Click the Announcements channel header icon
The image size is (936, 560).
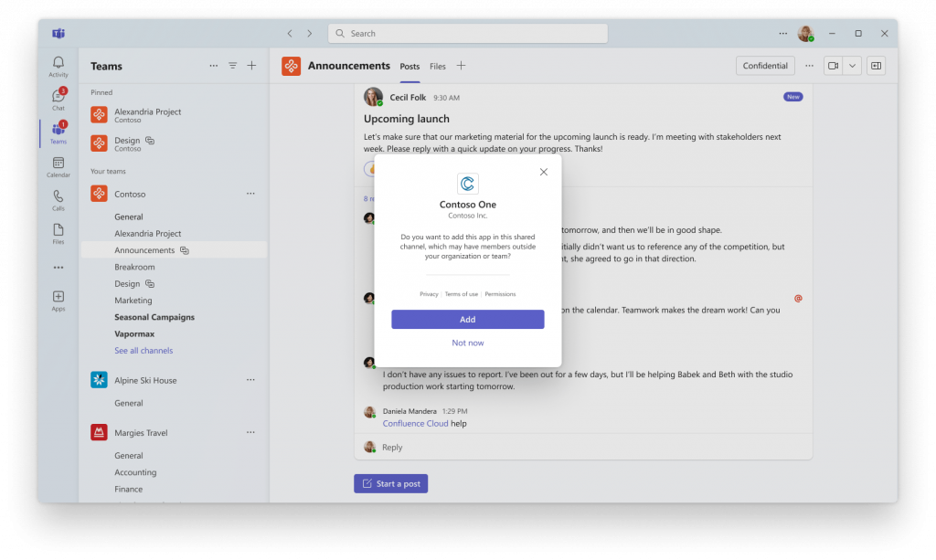click(291, 66)
